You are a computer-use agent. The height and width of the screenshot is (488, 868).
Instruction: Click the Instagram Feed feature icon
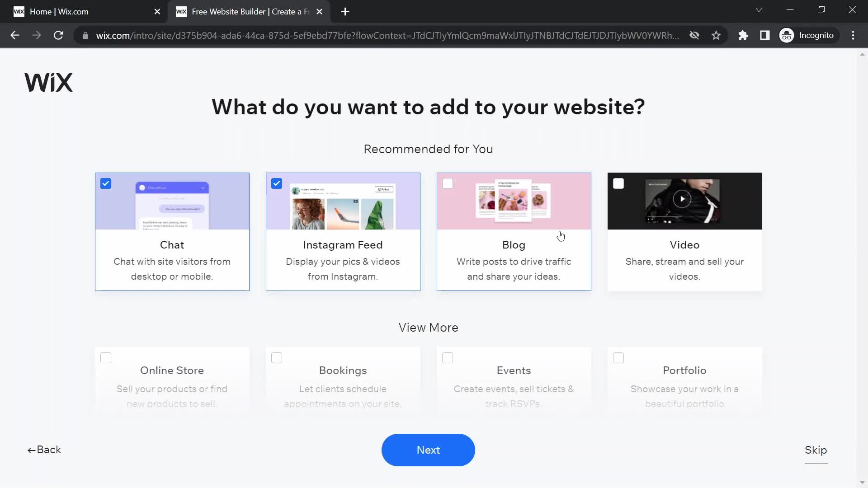pos(343,201)
